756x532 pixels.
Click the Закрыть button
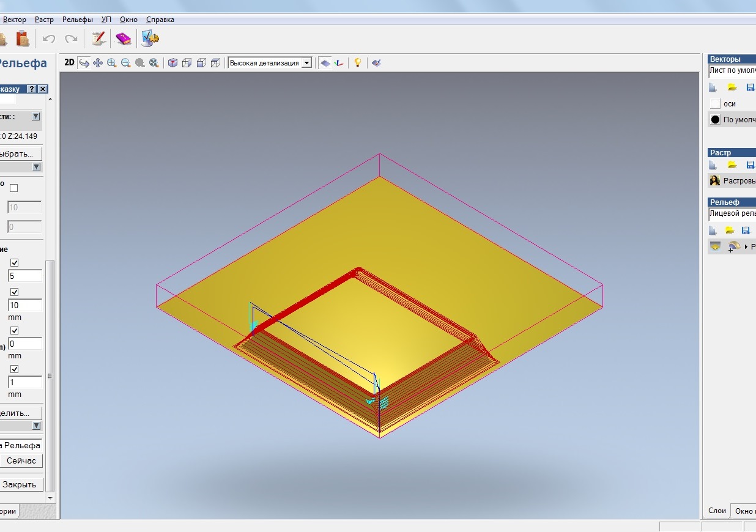click(21, 484)
